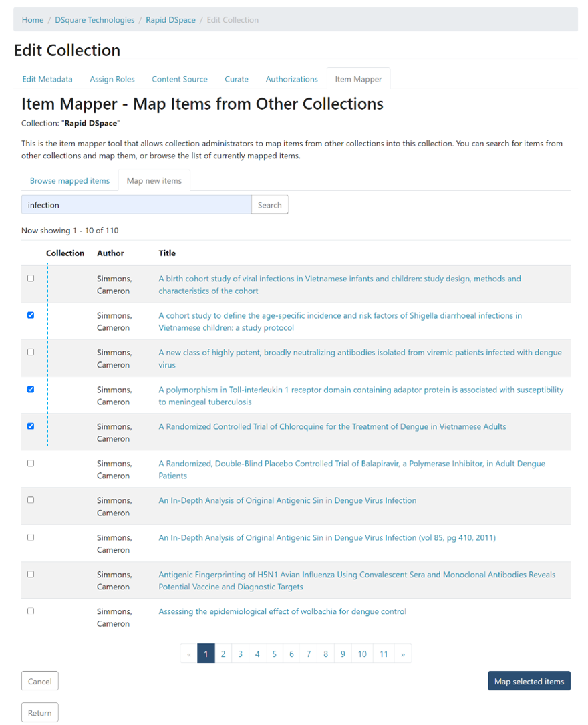Check the birth cohort study item checkbox
Viewport: 588px width, 725px height.
pos(31,279)
